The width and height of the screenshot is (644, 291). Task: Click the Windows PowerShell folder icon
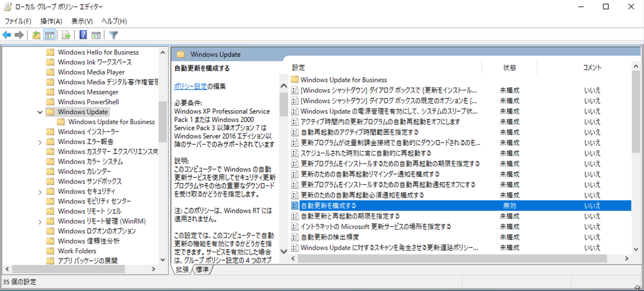pos(50,101)
